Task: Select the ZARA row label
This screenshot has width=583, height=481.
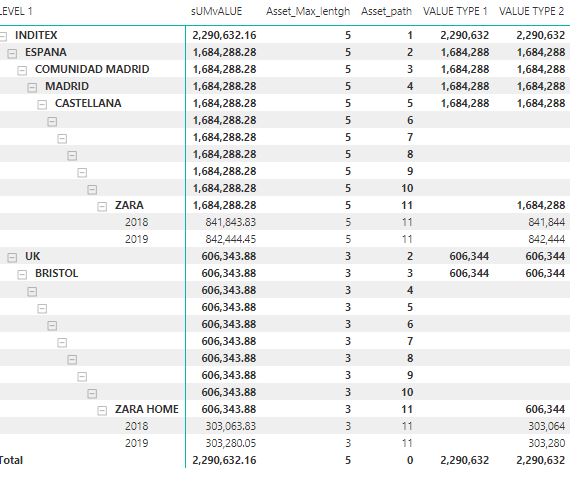Action: coord(129,205)
